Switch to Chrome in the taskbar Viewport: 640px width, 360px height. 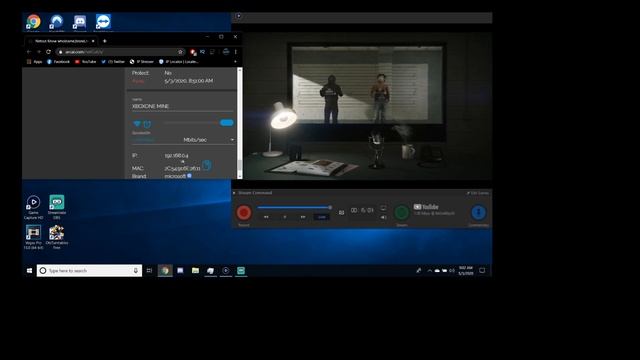pos(165,271)
